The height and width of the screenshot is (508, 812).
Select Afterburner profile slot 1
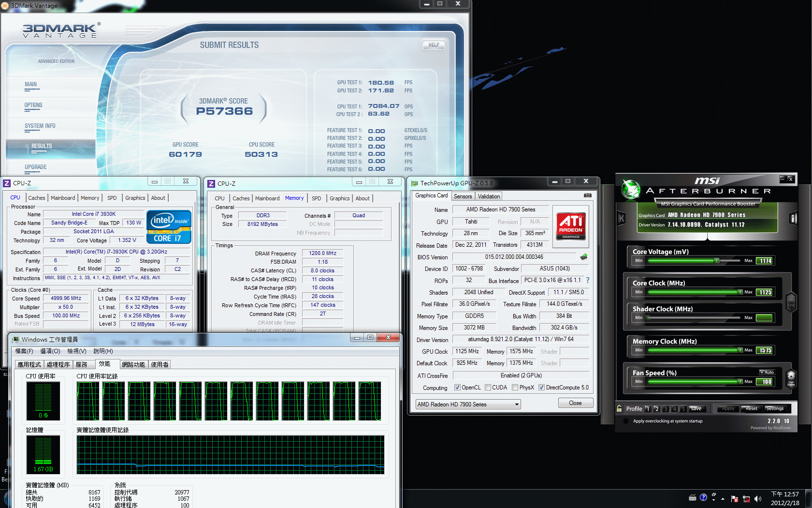tap(648, 409)
